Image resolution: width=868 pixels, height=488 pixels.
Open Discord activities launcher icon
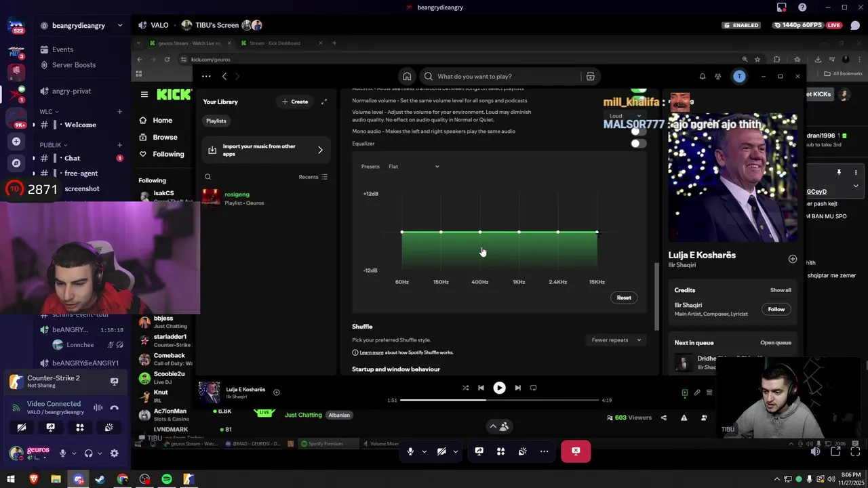(x=80, y=428)
